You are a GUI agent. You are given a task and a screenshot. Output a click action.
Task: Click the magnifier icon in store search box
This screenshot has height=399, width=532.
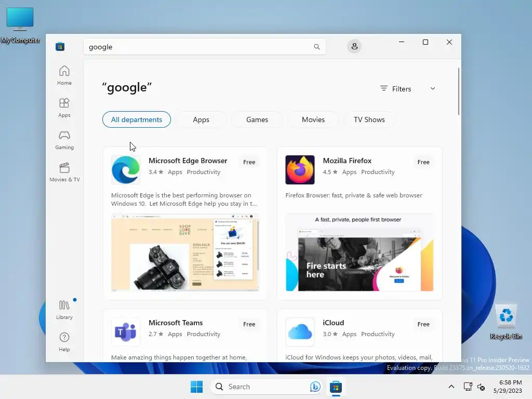(x=316, y=47)
